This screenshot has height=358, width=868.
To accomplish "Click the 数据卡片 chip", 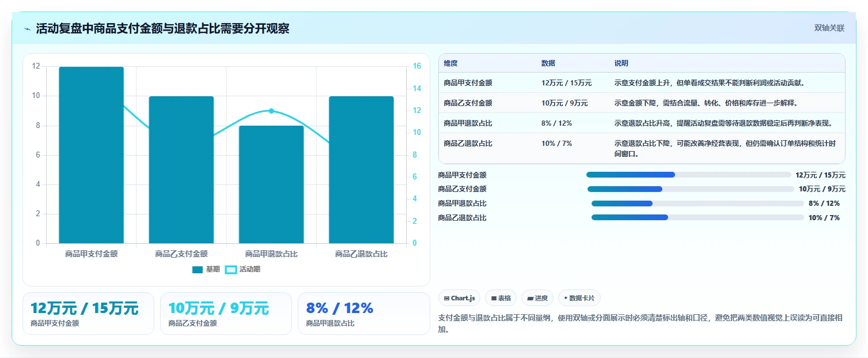I will tap(579, 298).
